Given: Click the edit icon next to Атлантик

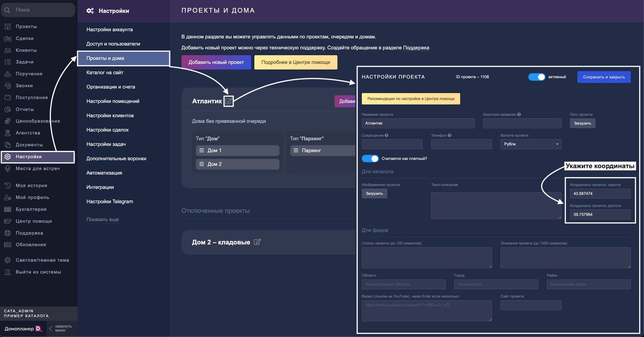Looking at the screenshot, I should point(229,101).
